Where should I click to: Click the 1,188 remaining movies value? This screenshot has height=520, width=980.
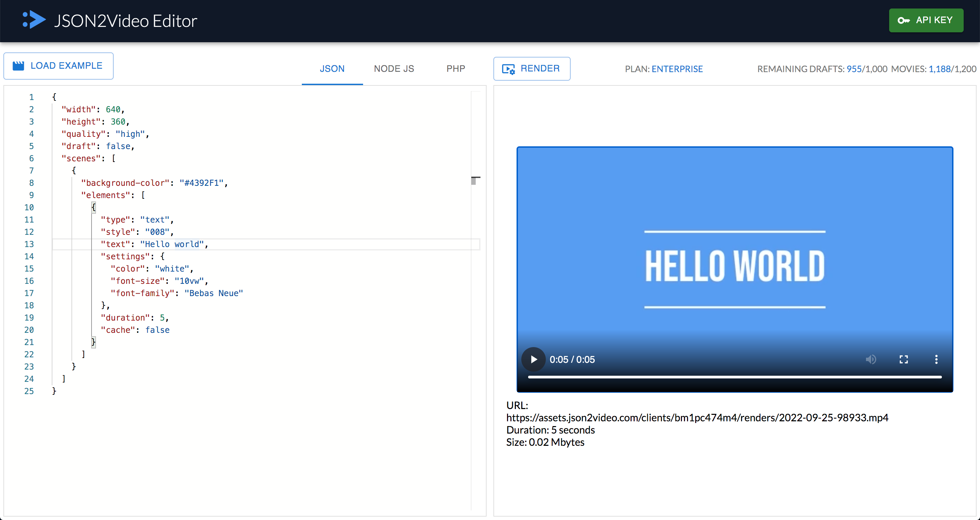pos(940,69)
